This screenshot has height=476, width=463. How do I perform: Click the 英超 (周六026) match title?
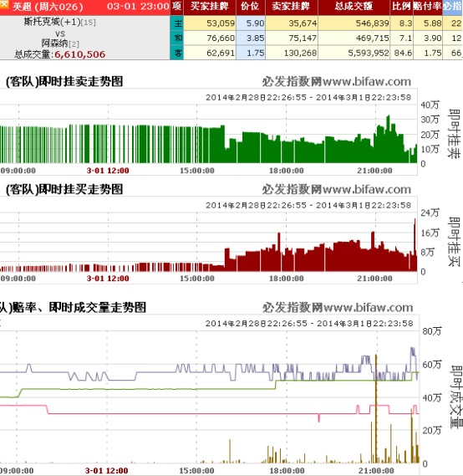pyautogui.click(x=48, y=7)
